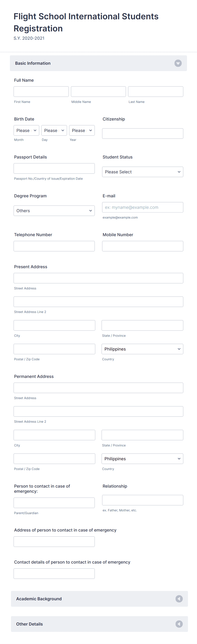The image size is (197, 644).
Task: Click the Relationship input field
Action: [x=142, y=500]
